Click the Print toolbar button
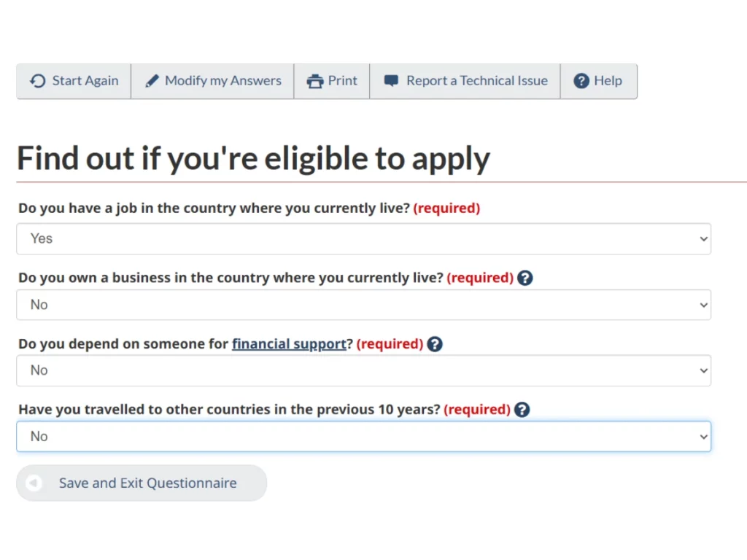 pyautogui.click(x=342, y=81)
